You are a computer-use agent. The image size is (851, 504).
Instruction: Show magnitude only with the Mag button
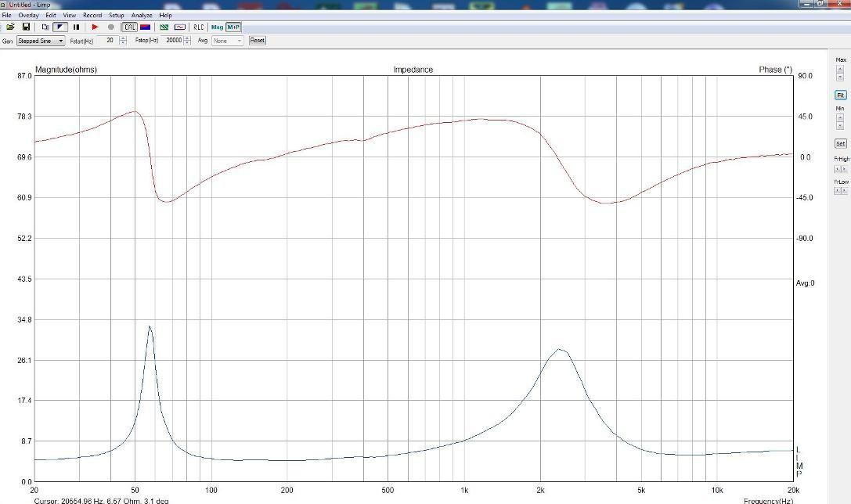coord(217,27)
